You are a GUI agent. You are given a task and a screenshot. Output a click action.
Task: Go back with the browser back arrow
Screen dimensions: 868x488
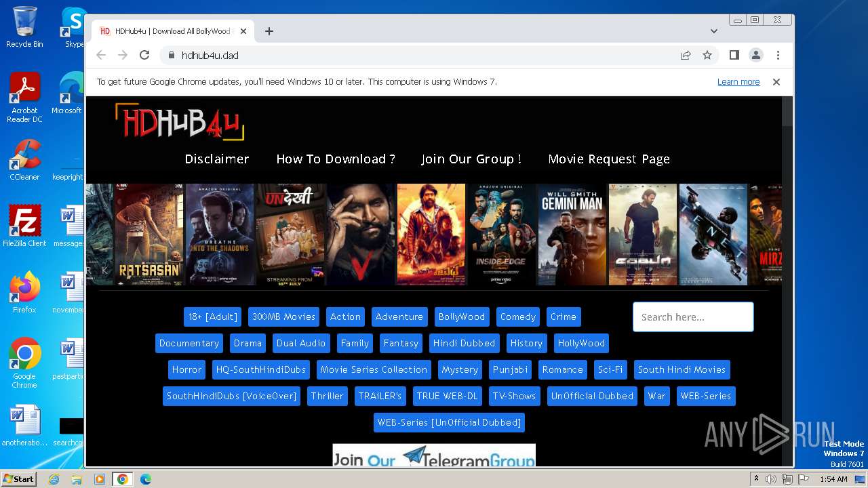101,55
